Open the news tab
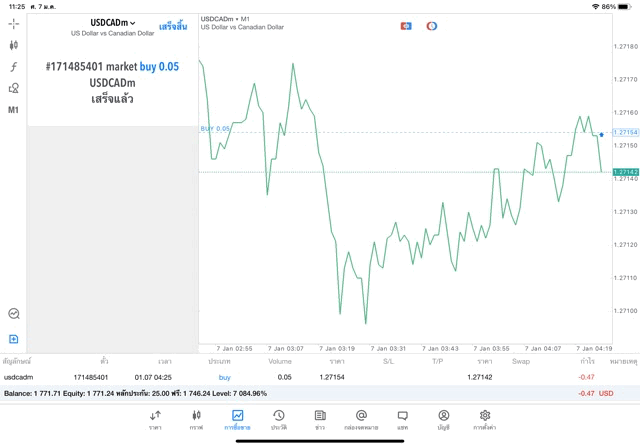This screenshot has width=640, height=447. tap(320, 420)
